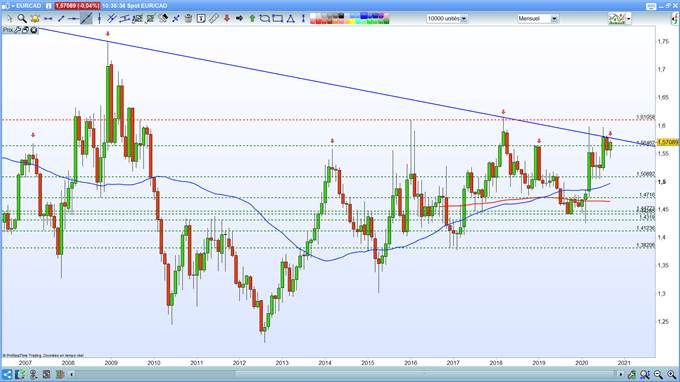This screenshot has width=680, height=382.
Task: Expand the chart style dropdown arrow
Action: point(628,19)
